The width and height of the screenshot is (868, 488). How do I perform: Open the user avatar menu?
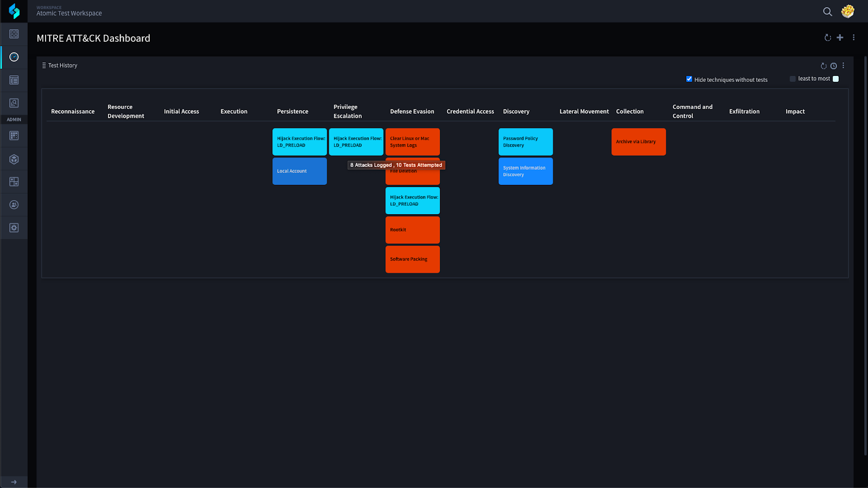pyautogui.click(x=848, y=11)
